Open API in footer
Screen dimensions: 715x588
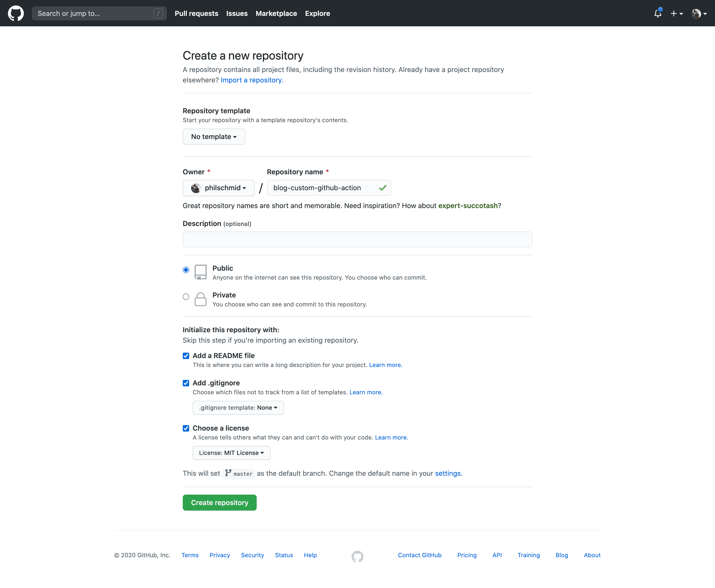pyautogui.click(x=497, y=555)
